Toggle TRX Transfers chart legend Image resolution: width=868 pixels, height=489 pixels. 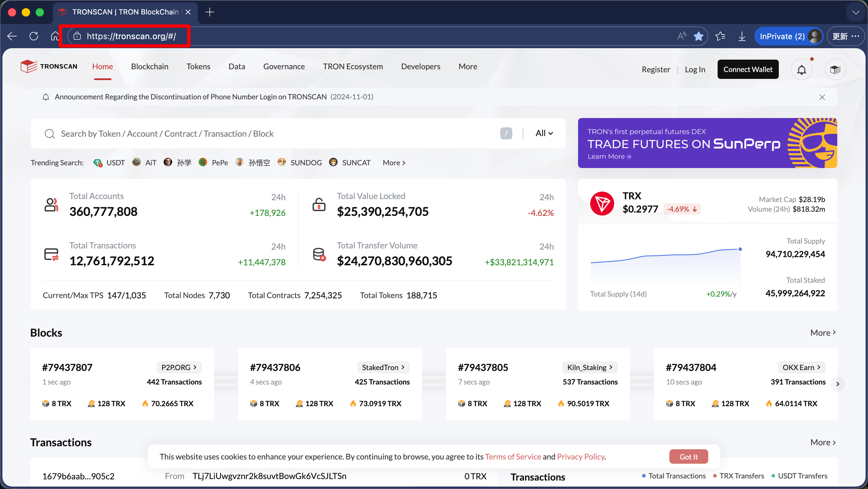[738, 476]
